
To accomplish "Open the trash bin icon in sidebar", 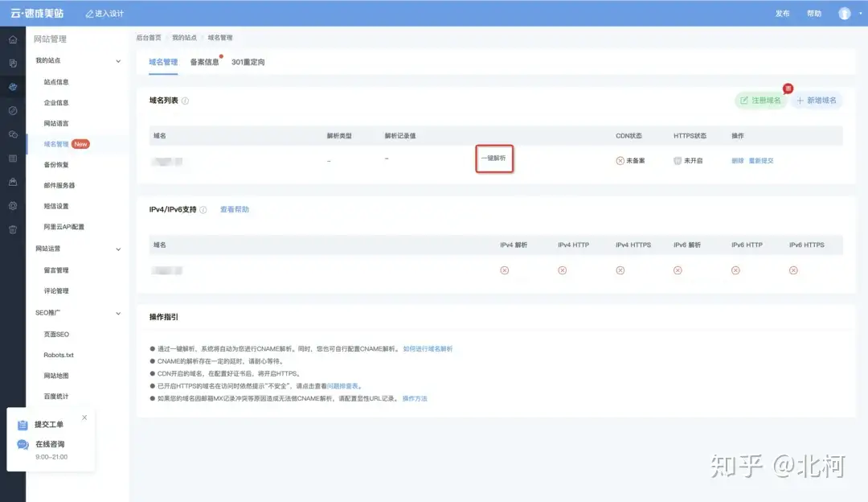I will pyautogui.click(x=13, y=229).
